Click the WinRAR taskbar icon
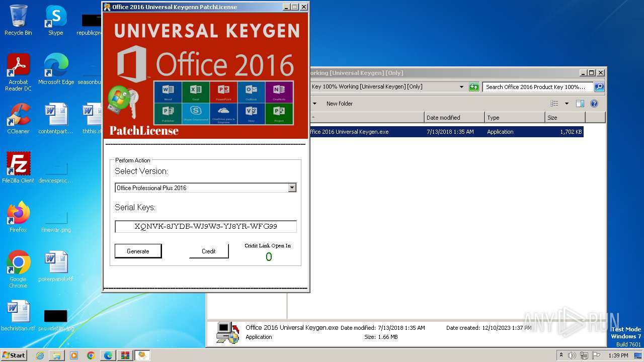This screenshot has width=644, height=362. click(125, 355)
